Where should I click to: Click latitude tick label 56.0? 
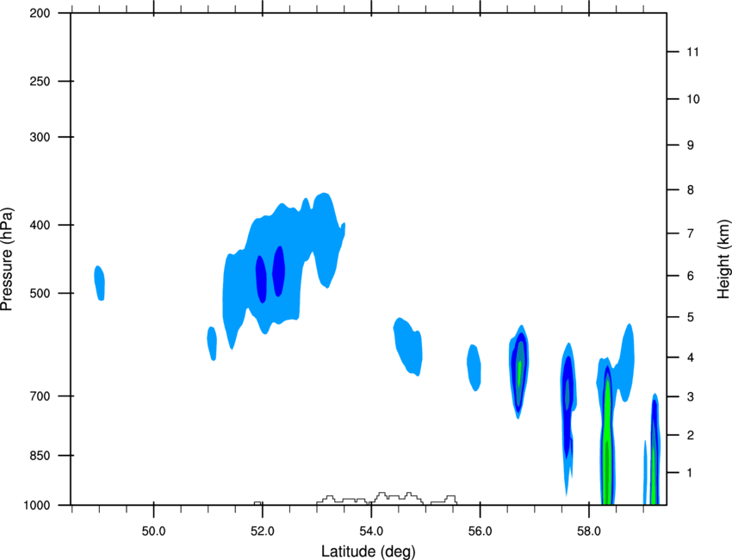[x=480, y=532]
